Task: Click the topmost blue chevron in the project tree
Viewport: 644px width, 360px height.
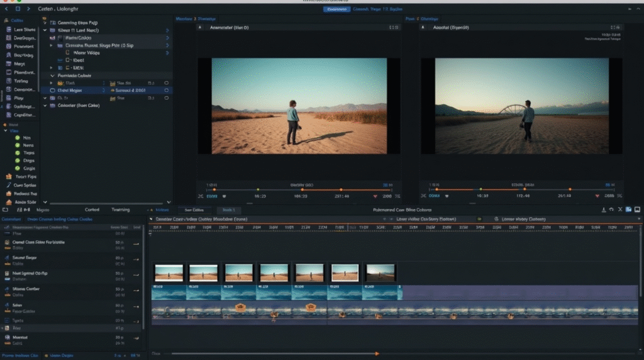Action: pos(167,30)
